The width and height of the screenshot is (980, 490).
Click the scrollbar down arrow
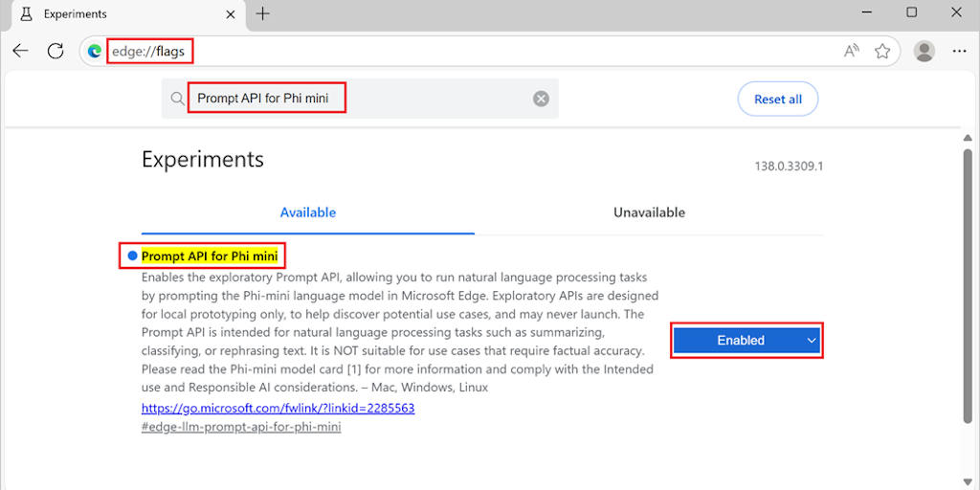pyautogui.click(x=968, y=480)
